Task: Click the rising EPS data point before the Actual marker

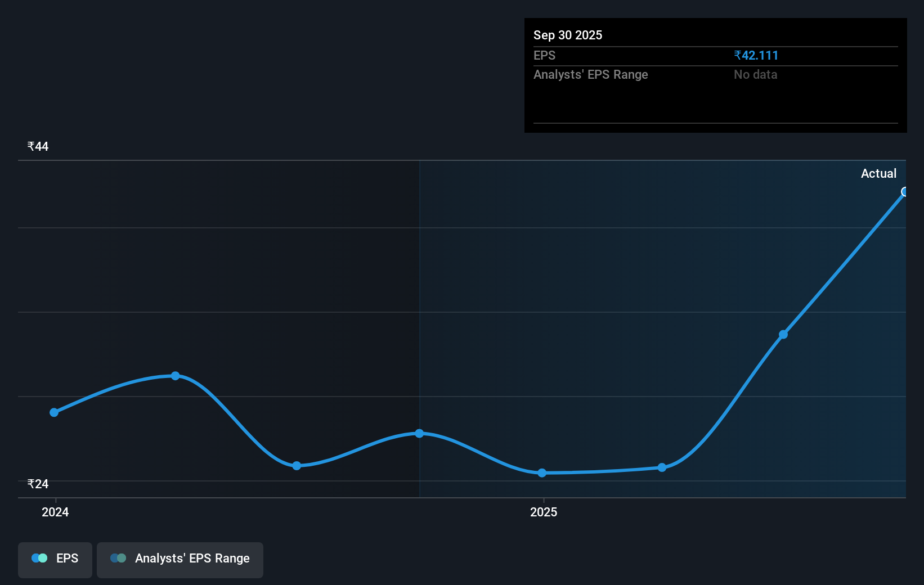Action: pos(783,335)
